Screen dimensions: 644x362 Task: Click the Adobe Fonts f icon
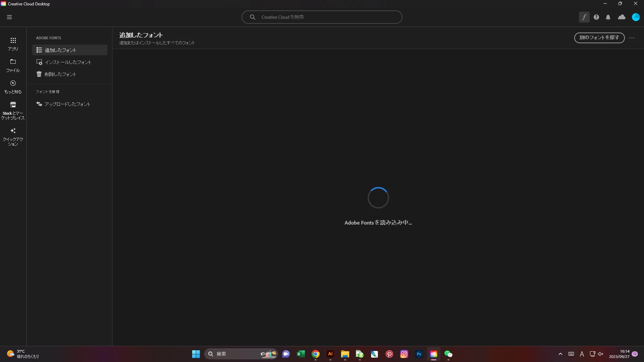click(x=584, y=17)
